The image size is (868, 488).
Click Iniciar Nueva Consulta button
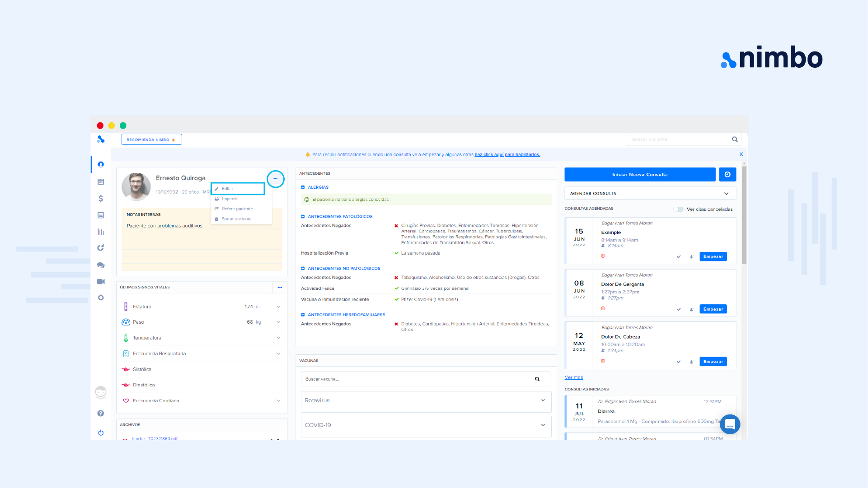click(639, 174)
